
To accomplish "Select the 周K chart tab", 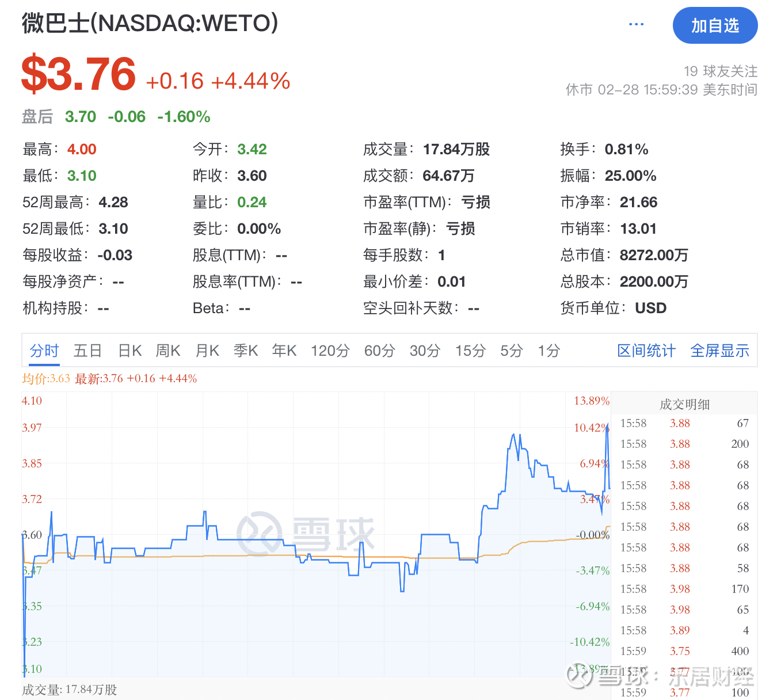I will tap(168, 351).
